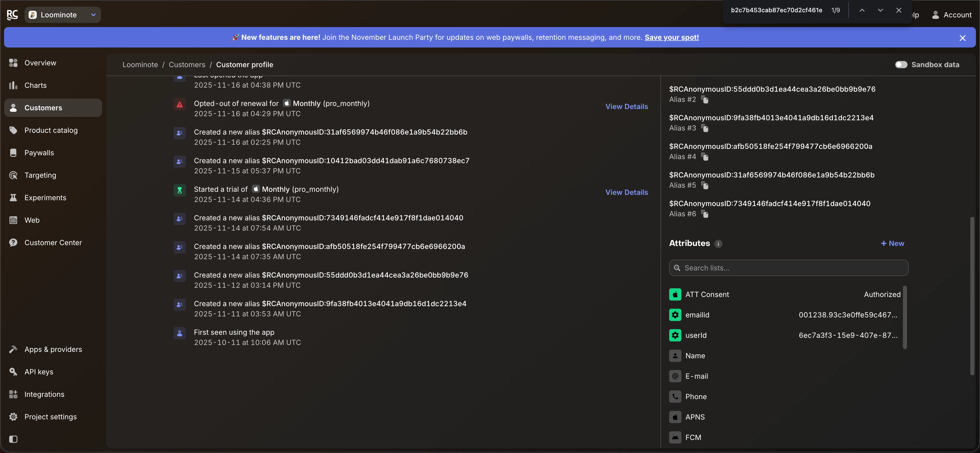The width and height of the screenshot is (980, 453).
Task: Click Customers breadcrumb link
Action: pyautogui.click(x=187, y=65)
